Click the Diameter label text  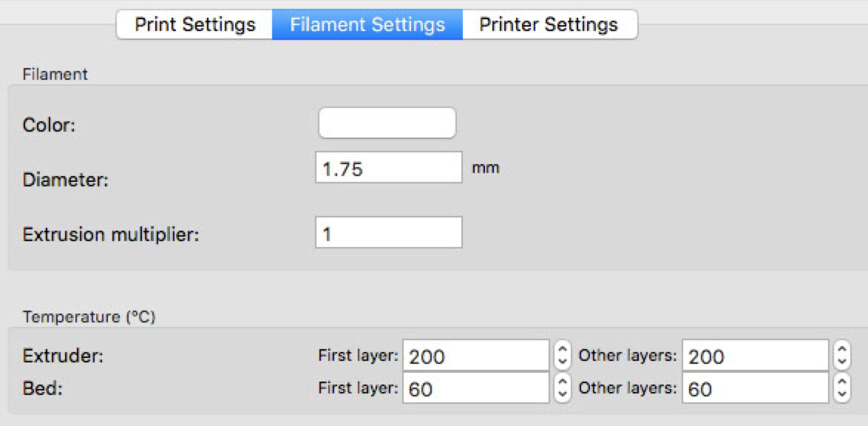click(x=65, y=180)
